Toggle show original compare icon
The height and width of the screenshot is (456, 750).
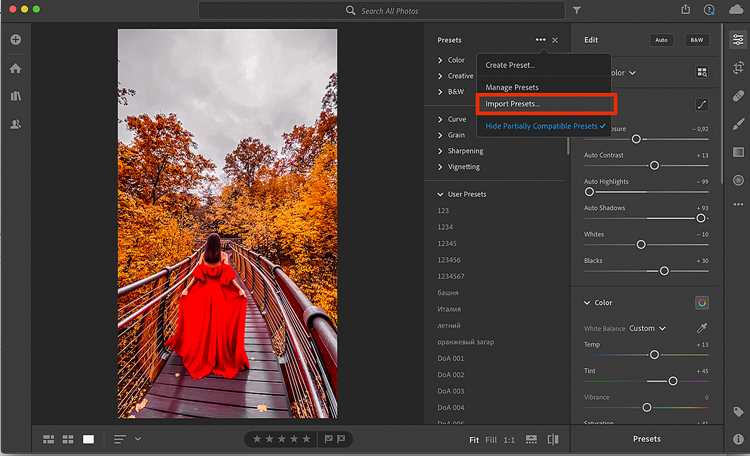coord(553,439)
